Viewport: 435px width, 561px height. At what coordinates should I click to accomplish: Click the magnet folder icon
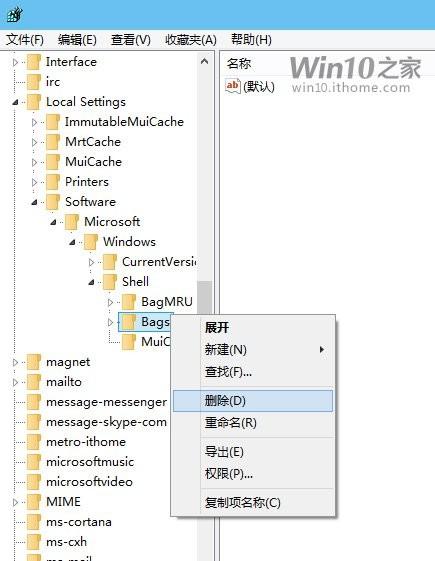(34, 362)
